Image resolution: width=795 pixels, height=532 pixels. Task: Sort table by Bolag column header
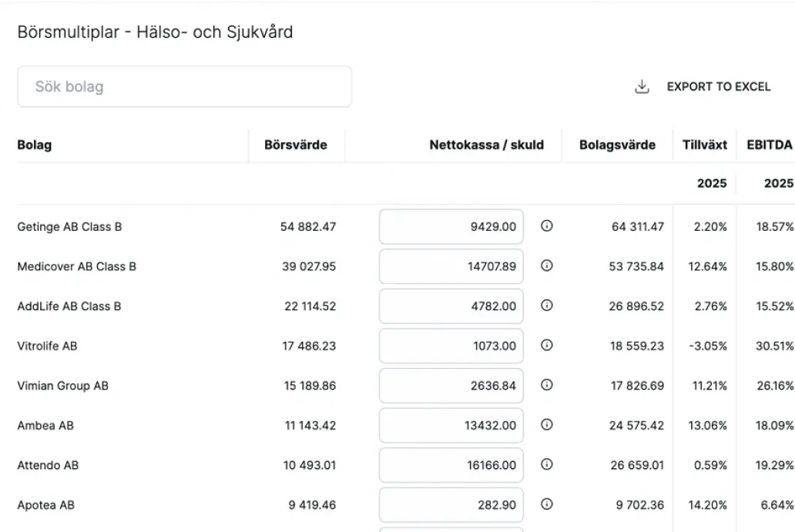tap(35, 145)
